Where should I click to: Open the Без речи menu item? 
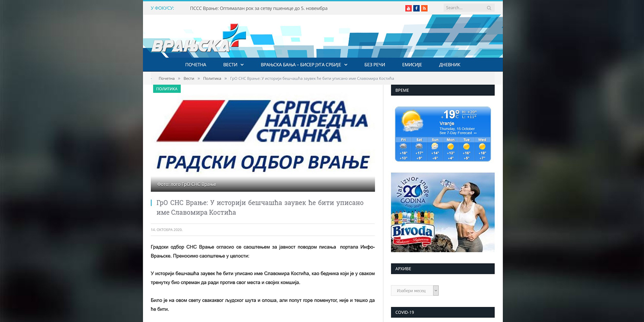tap(374, 65)
